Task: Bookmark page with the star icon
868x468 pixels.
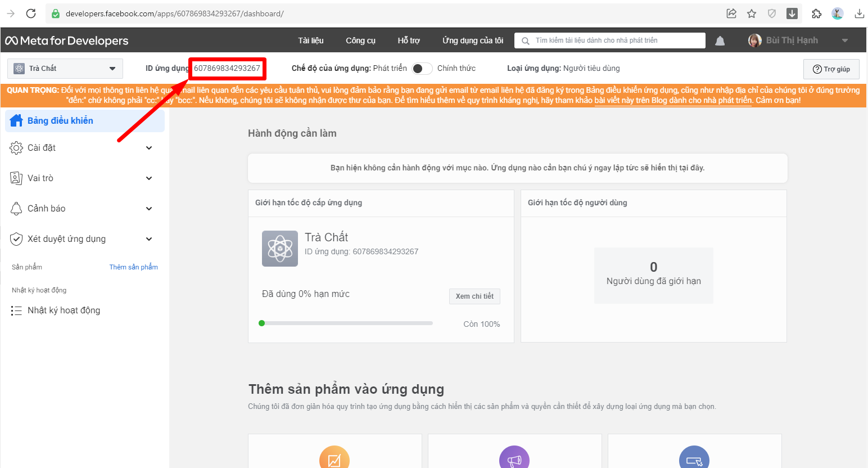Action: [752, 13]
